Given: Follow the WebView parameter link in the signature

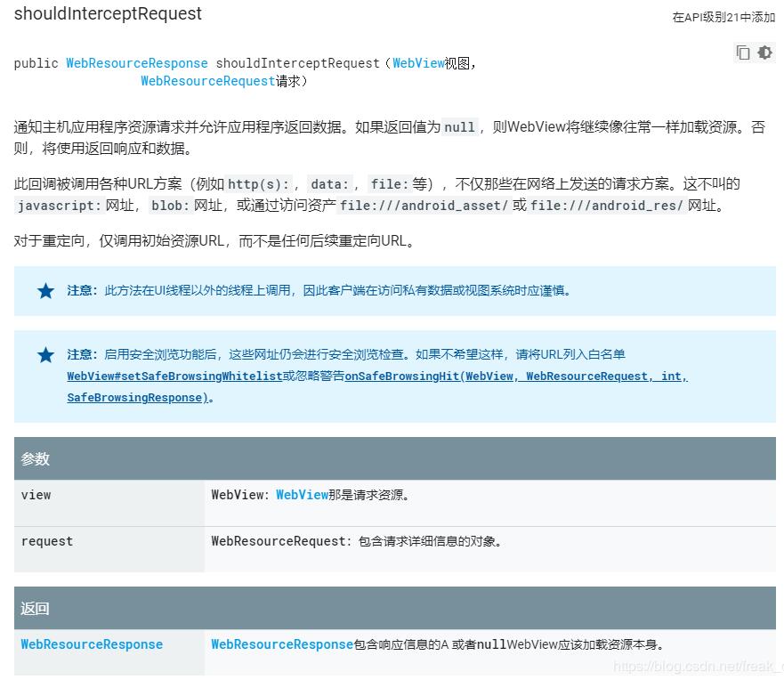Looking at the screenshot, I should [x=418, y=63].
